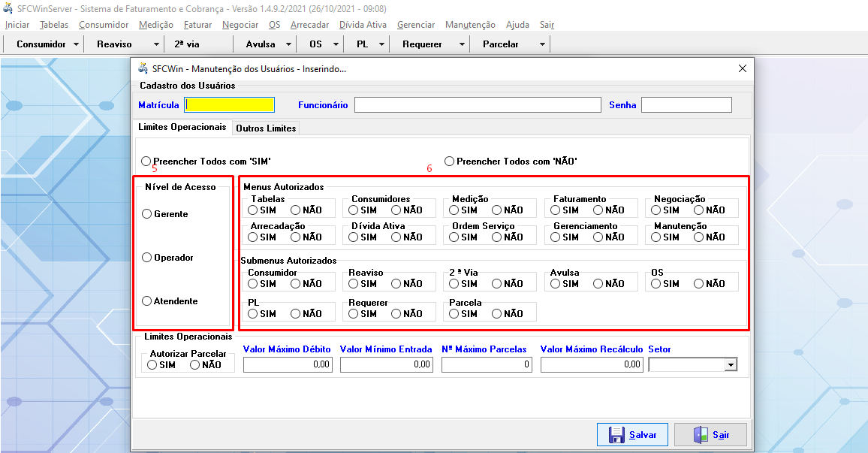Viewport: 868px width, 453px height.
Task: Open the Requerer toolbar dropdown arrow
Action: [x=462, y=44]
